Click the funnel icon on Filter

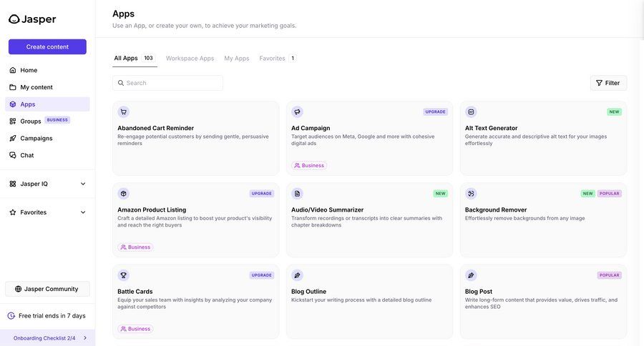click(599, 83)
